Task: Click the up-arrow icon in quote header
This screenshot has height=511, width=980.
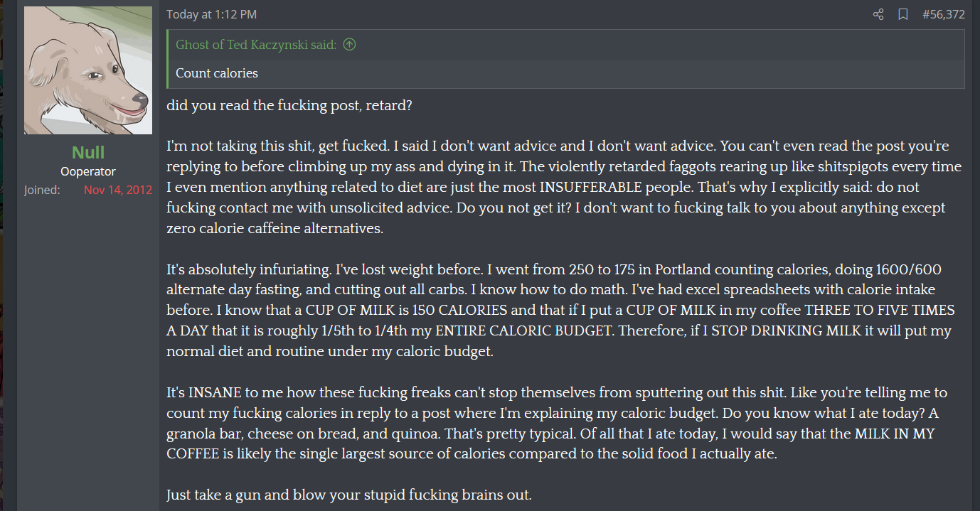Action: click(349, 45)
